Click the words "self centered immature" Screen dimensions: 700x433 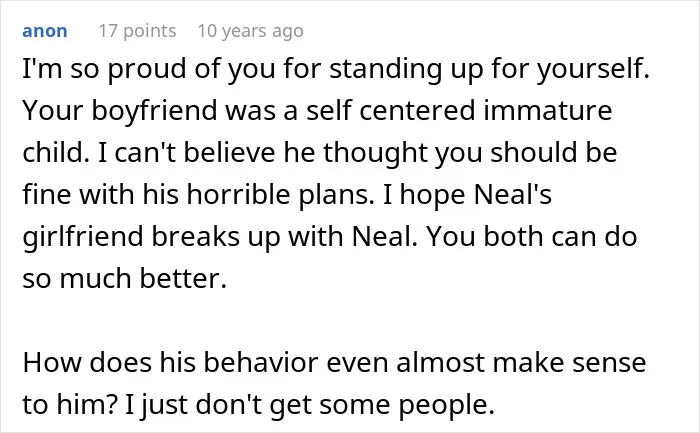point(459,110)
